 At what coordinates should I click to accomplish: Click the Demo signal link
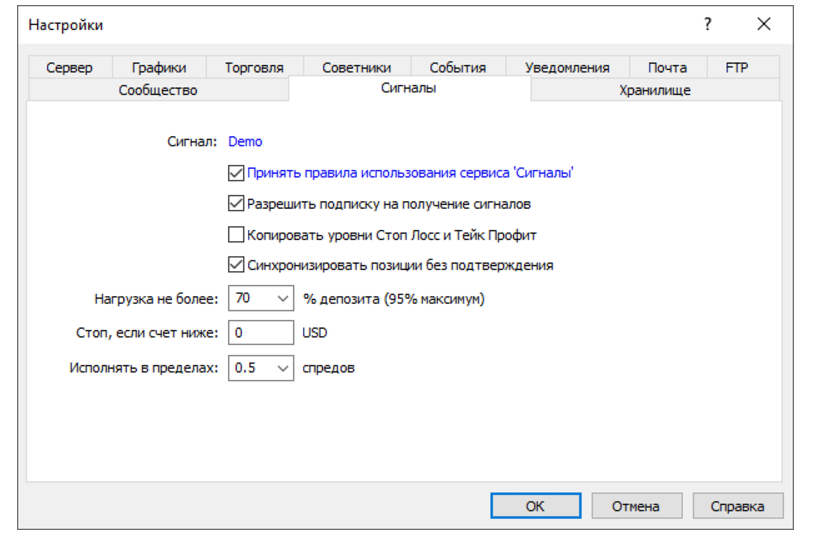click(x=245, y=142)
